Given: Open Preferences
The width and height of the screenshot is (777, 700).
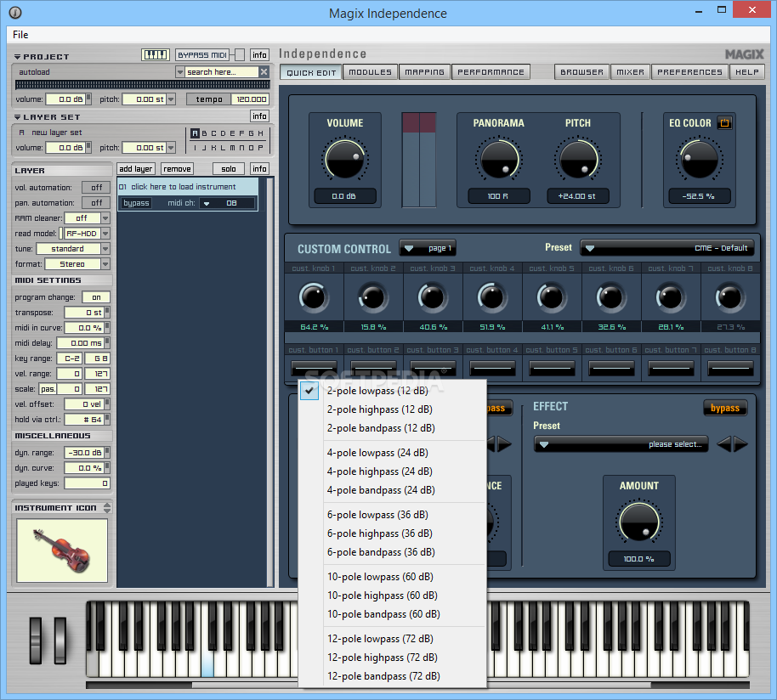Looking at the screenshot, I should (x=689, y=72).
